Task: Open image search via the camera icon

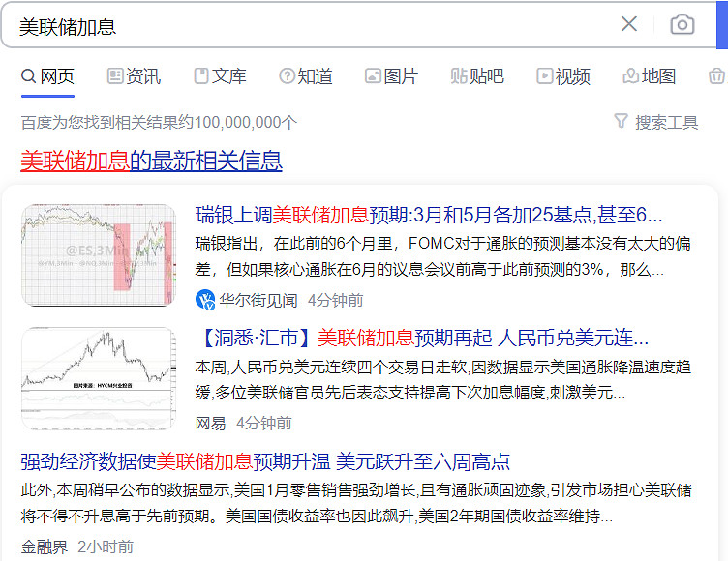Action: (682, 24)
